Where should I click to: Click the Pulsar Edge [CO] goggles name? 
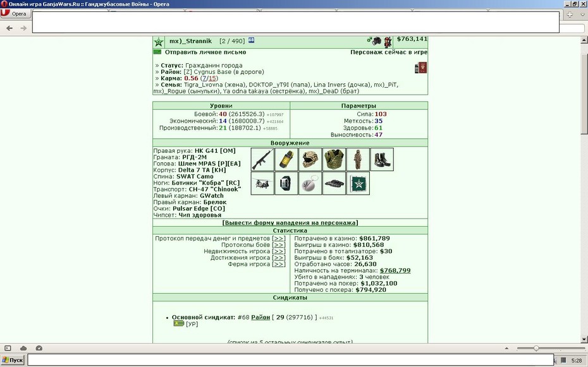coord(199,208)
